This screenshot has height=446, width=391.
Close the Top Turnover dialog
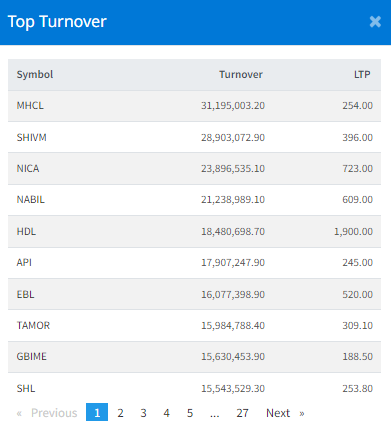[375, 22]
